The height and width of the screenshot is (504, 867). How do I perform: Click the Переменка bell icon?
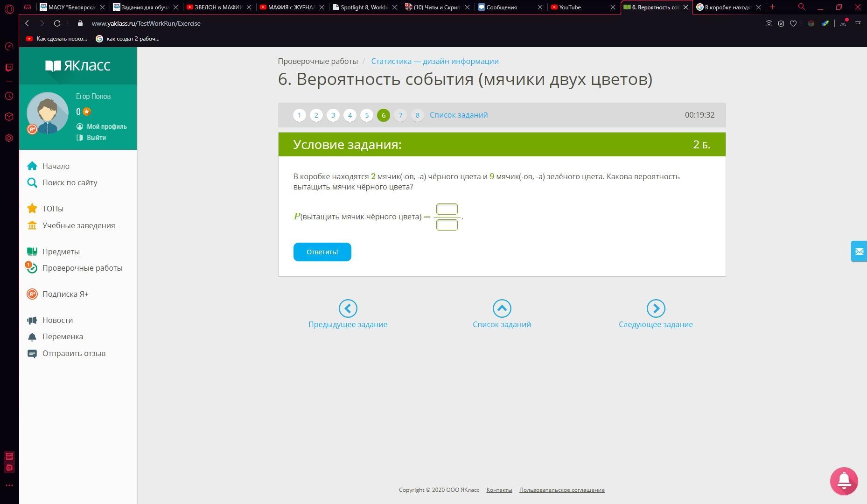[x=32, y=337]
